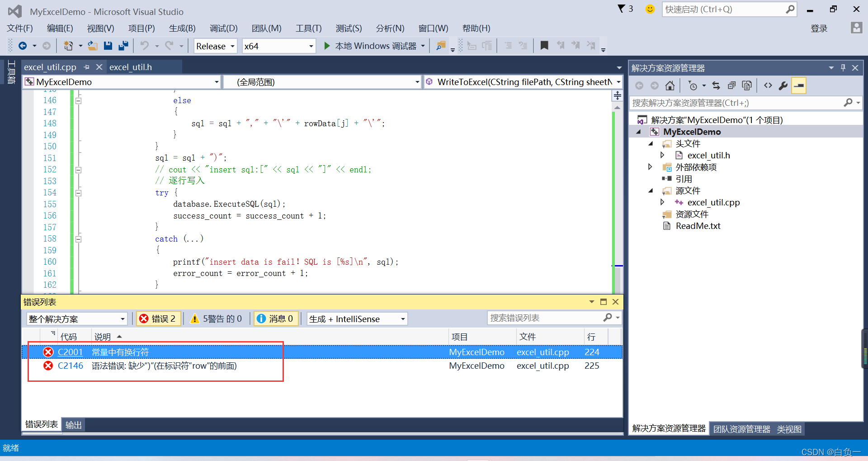The width and height of the screenshot is (868, 461).
Task: Switch to the Team Explorer tab
Action: point(741,429)
